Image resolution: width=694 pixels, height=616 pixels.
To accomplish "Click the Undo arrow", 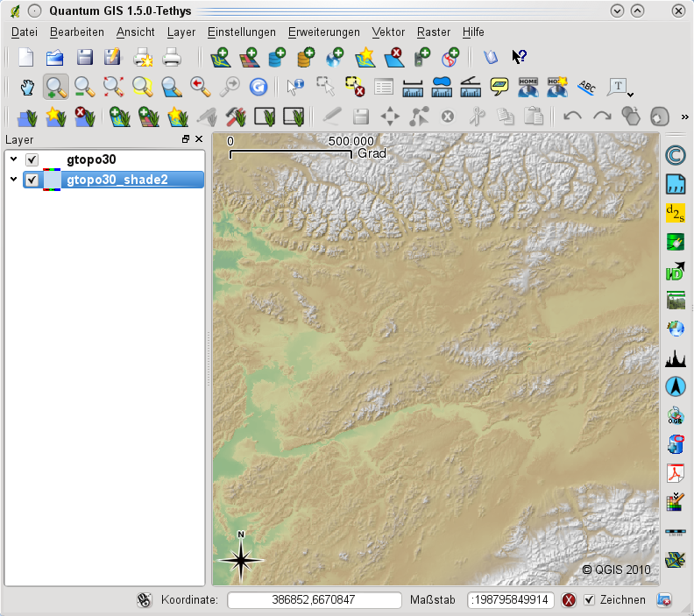I will 573,117.
